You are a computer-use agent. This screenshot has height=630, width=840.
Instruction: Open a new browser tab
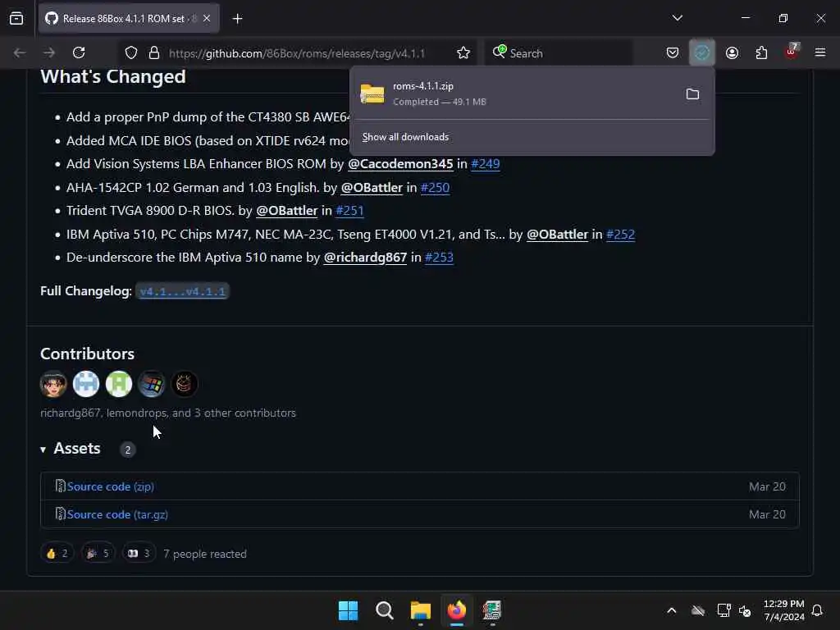pyautogui.click(x=237, y=19)
